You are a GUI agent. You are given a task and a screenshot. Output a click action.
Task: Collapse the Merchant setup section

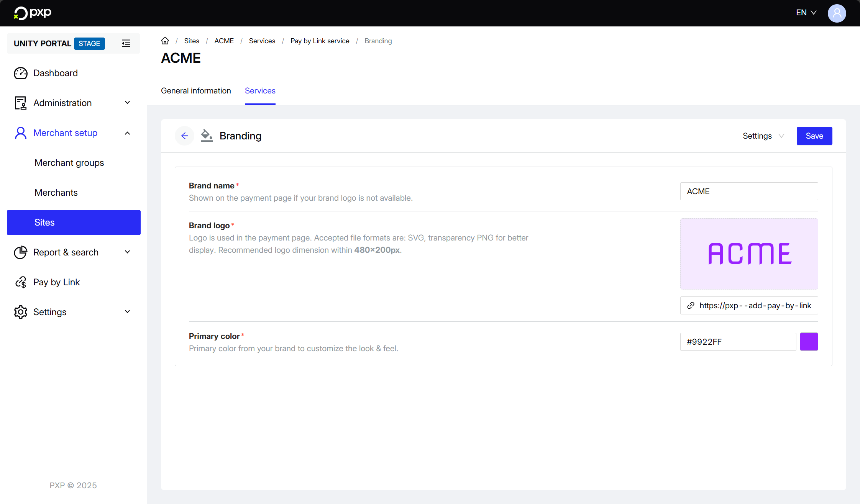pos(127,133)
